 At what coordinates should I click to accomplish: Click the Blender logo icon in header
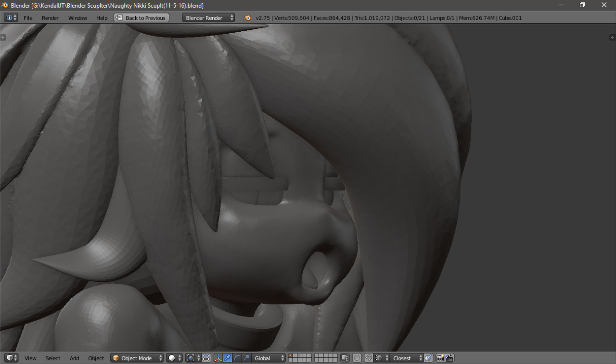pos(247,18)
